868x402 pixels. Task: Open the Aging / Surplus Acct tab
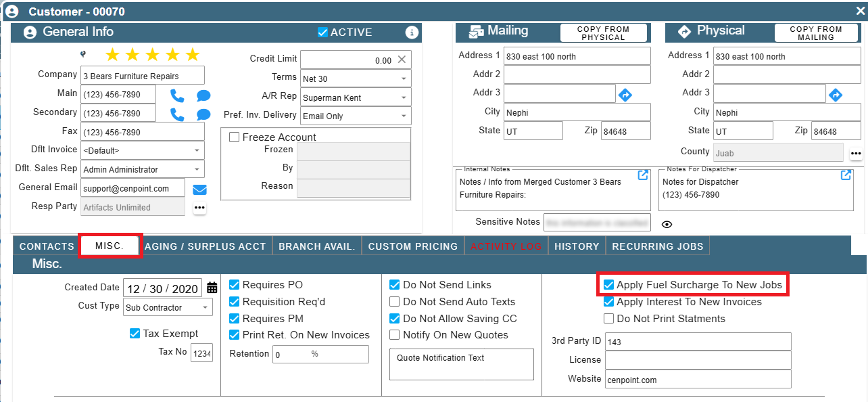point(206,246)
